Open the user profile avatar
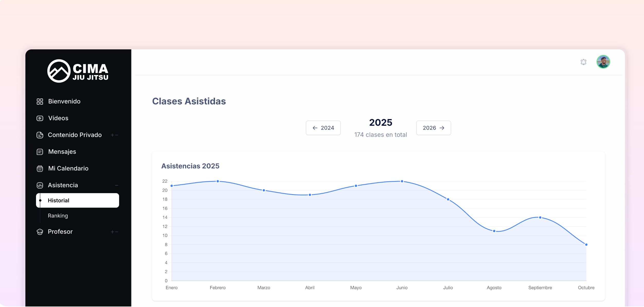644x307 pixels. click(603, 62)
